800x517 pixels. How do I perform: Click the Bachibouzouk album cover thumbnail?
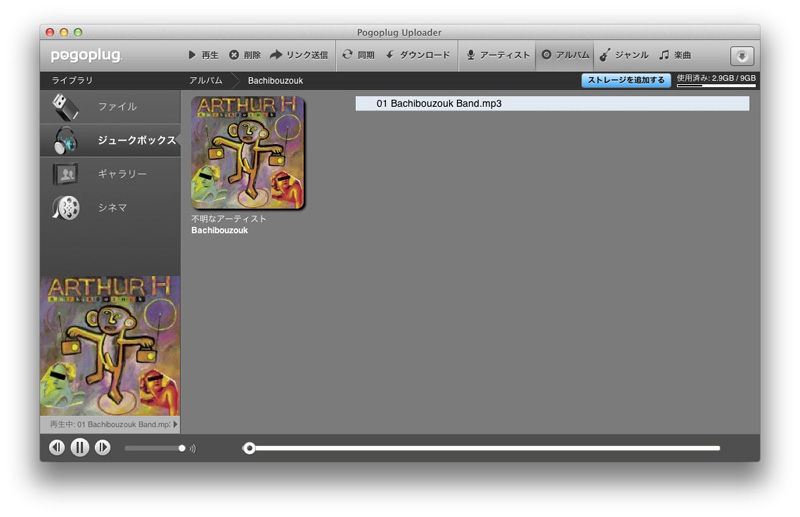(x=248, y=152)
